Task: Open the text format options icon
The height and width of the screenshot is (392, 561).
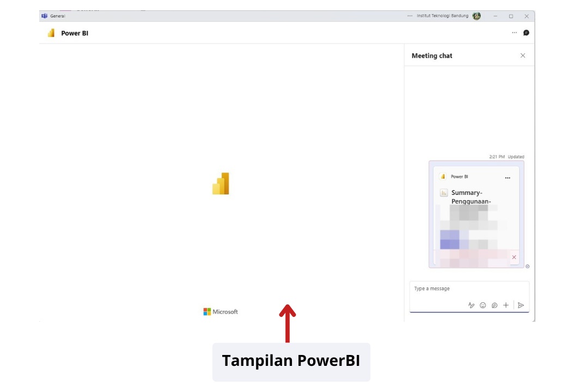Action: coord(471,305)
